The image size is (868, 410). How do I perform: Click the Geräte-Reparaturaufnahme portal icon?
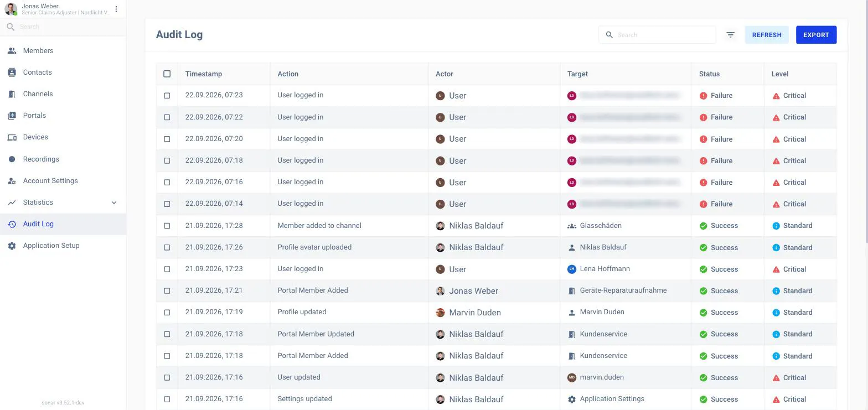[572, 290]
